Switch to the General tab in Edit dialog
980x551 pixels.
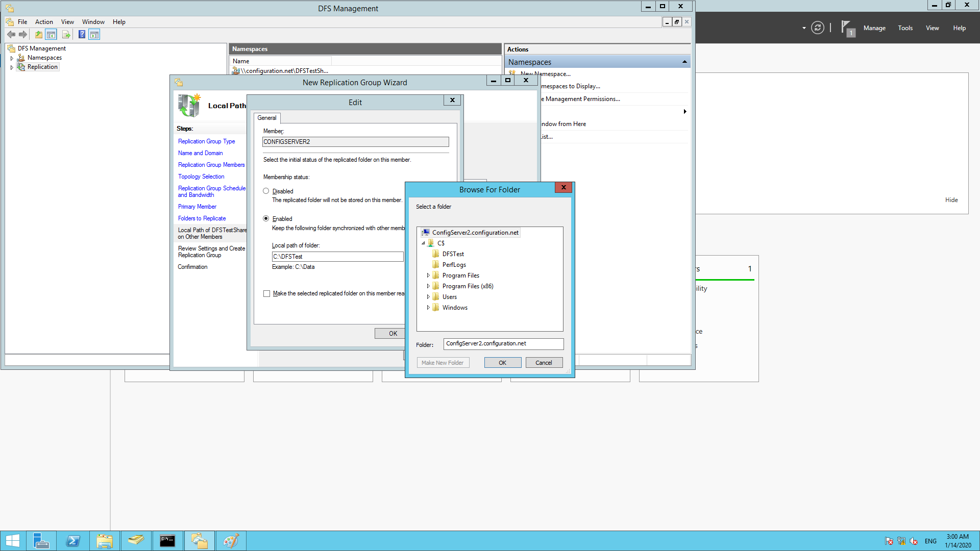point(266,118)
